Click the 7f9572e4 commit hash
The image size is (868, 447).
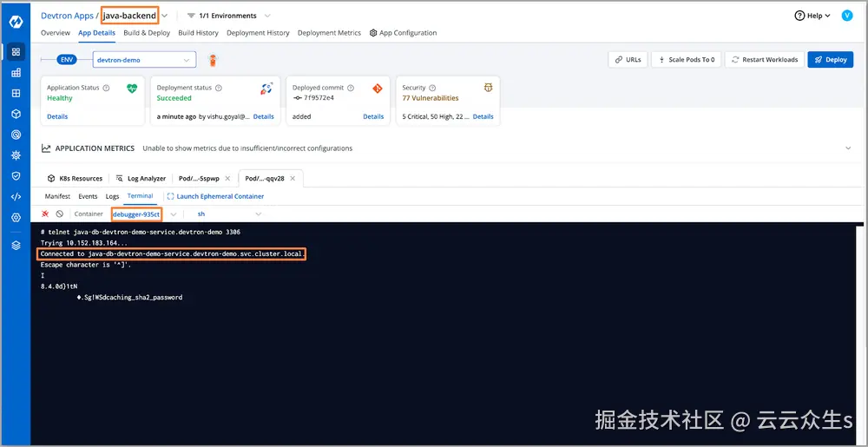tap(319, 98)
